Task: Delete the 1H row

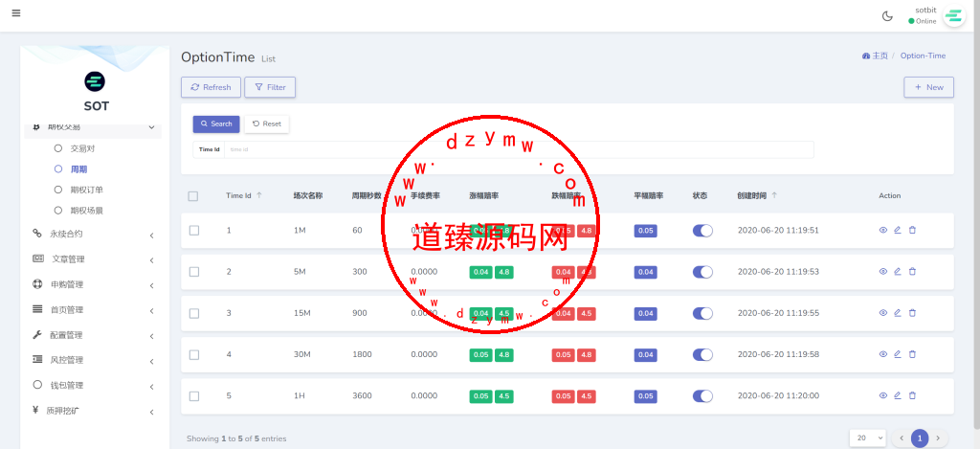Action: click(912, 395)
